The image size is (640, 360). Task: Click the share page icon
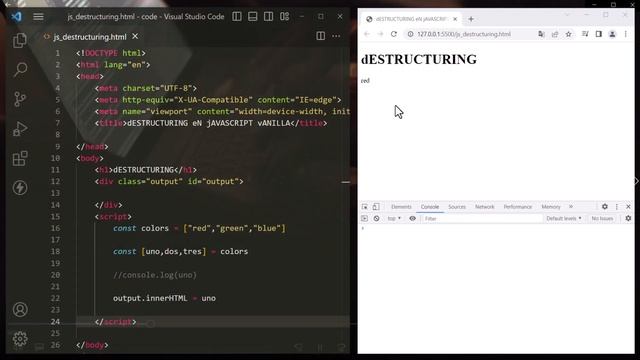click(x=555, y=34)
